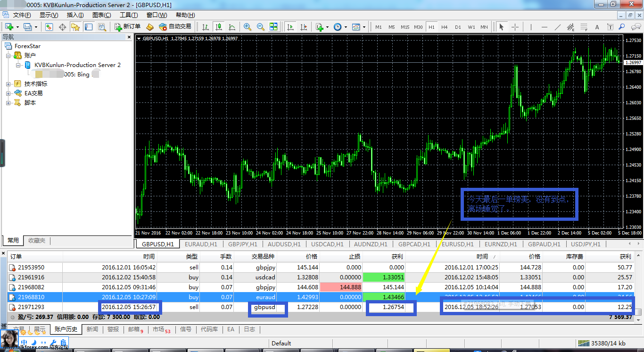The width and height of the screenshot is (644, 352).
Task: Expand the 脚本 tree node
Action: 8,103
